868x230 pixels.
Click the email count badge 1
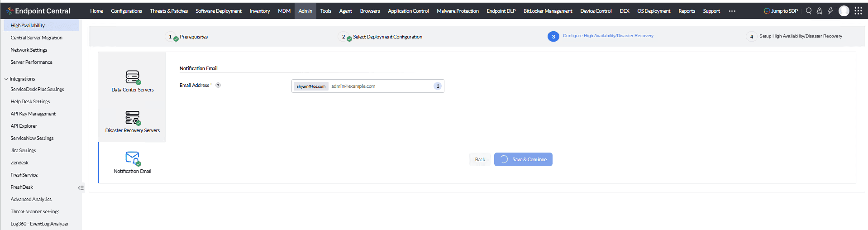click(x=438, y=86)
